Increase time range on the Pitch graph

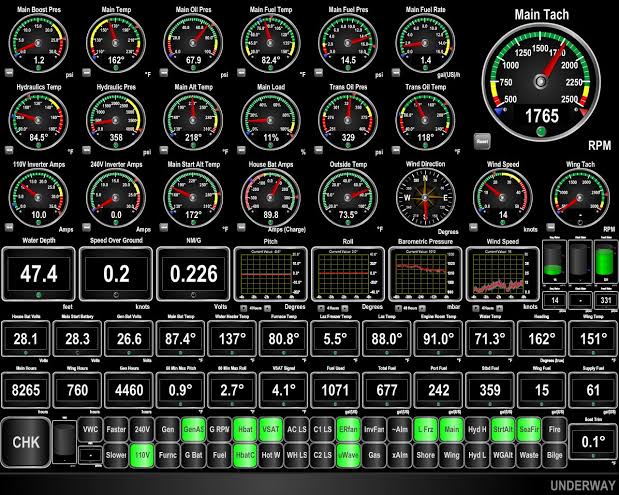[x=267, y=308]
